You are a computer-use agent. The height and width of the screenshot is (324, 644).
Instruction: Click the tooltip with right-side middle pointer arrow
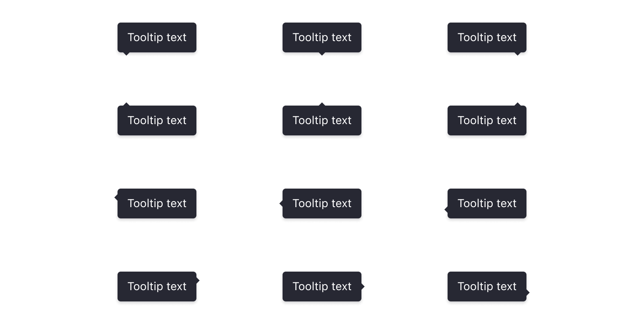click(x=322, y=288)
